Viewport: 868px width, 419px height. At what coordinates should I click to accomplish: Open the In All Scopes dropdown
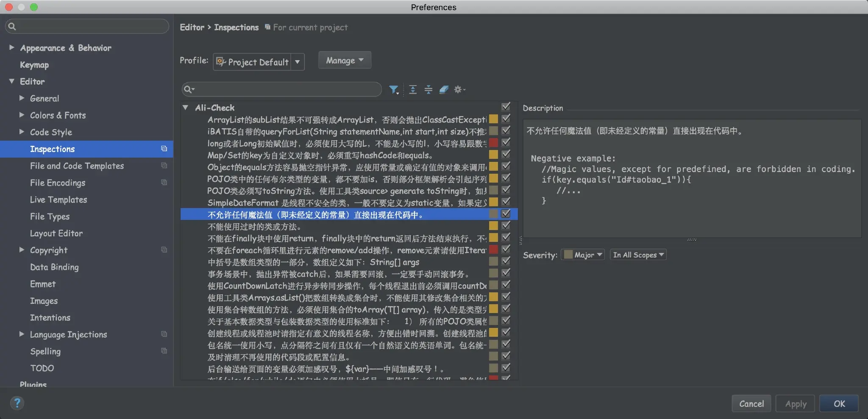[x=638, y=255]
